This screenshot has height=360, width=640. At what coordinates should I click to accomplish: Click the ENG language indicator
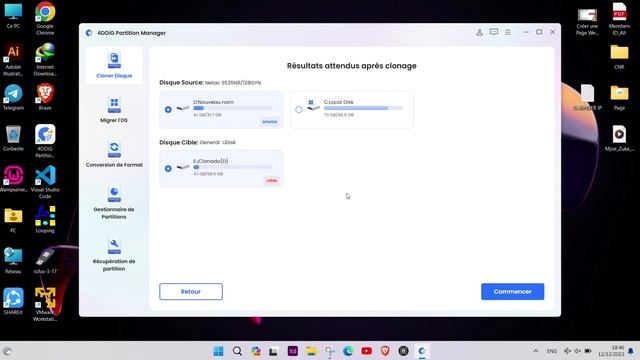tap(552, 351)
